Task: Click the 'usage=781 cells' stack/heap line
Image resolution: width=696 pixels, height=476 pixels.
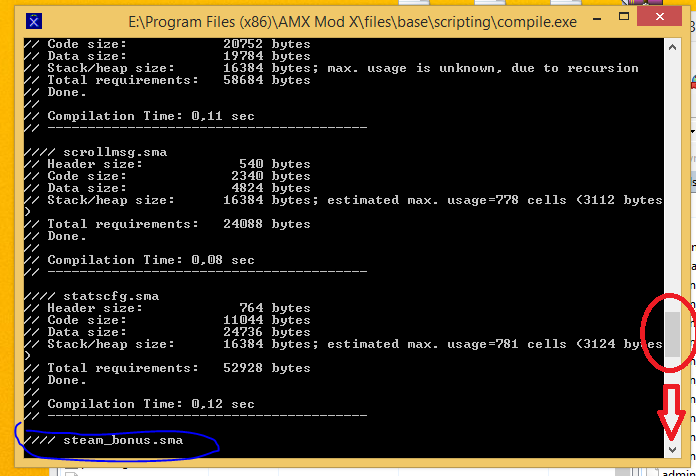Action: tap(343, 344)
